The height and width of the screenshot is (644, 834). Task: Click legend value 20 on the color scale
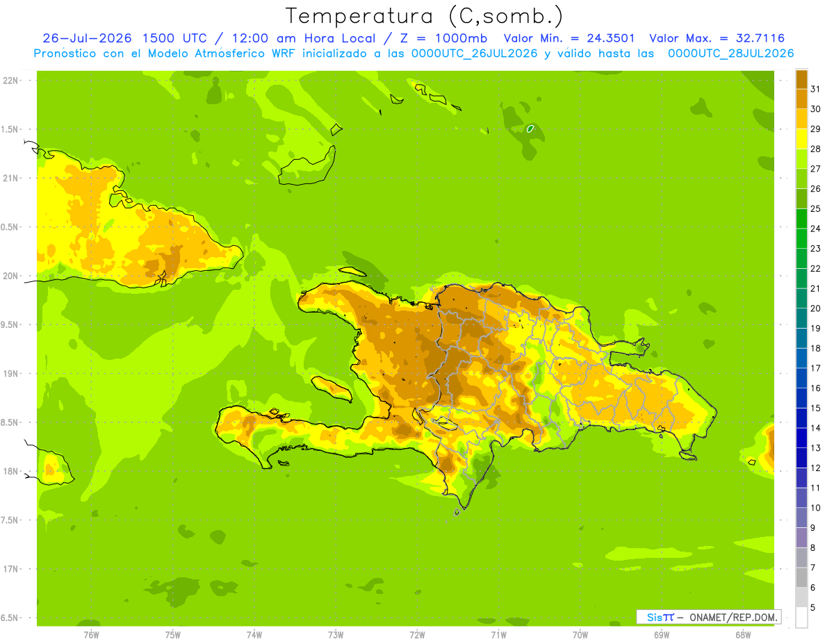coord(816,308)
